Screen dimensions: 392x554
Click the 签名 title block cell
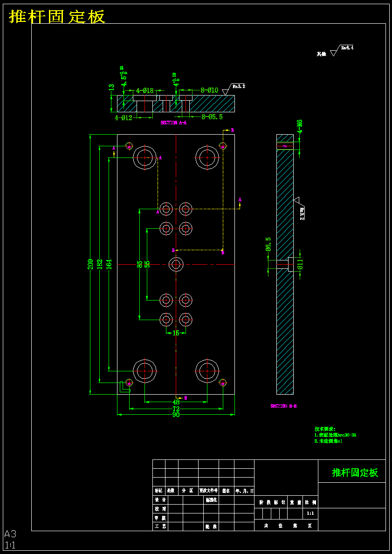227,491
